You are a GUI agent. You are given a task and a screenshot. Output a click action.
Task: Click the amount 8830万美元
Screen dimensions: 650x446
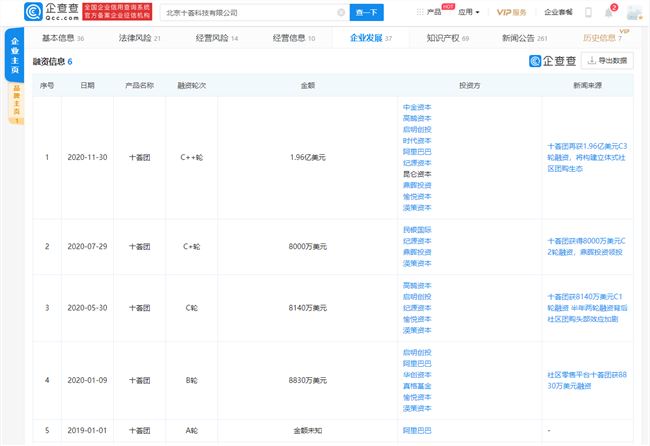308,381
